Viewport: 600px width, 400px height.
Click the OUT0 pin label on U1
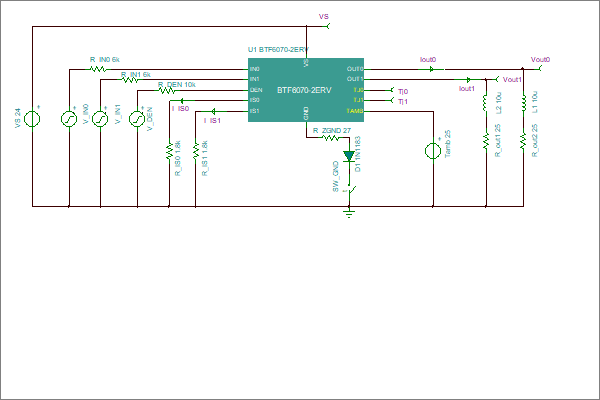[x=355, y=69]
